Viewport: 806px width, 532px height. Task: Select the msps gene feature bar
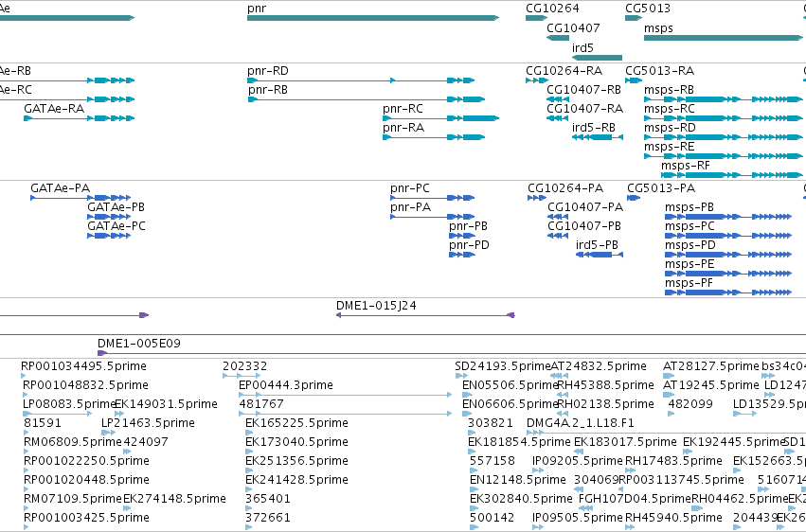click(x=724, y=38)
